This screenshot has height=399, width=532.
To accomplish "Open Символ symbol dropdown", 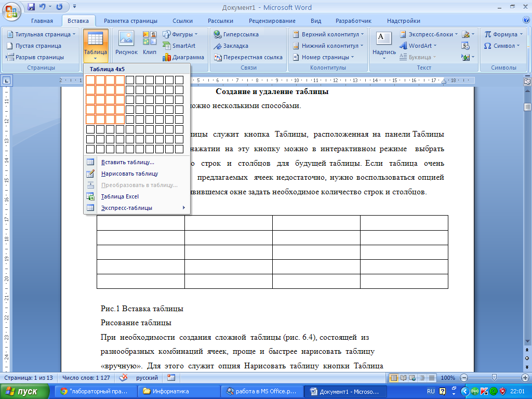I will tap(502, 46).
